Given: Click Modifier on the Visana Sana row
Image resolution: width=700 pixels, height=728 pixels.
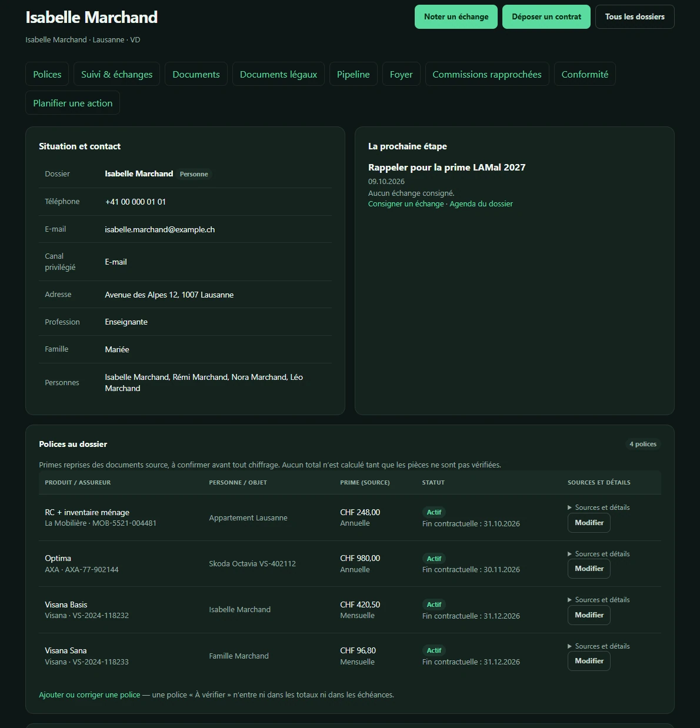Looking at the screenshot, I should [x=589, y=661].
